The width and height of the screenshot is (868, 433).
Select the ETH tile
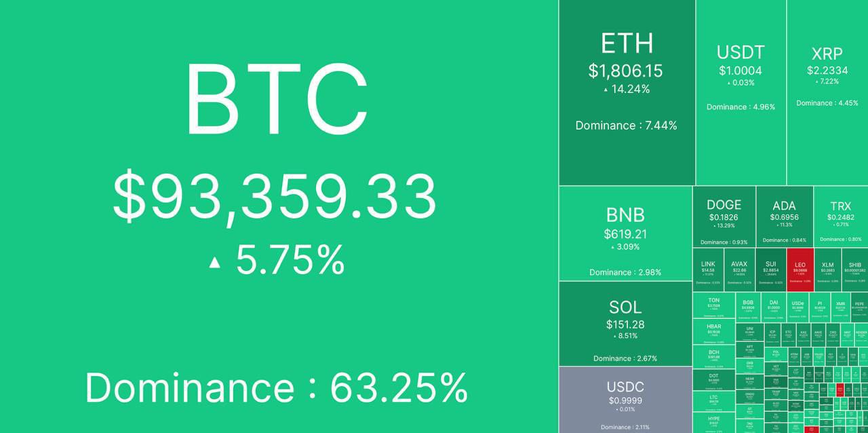click(x=627, y=92)
